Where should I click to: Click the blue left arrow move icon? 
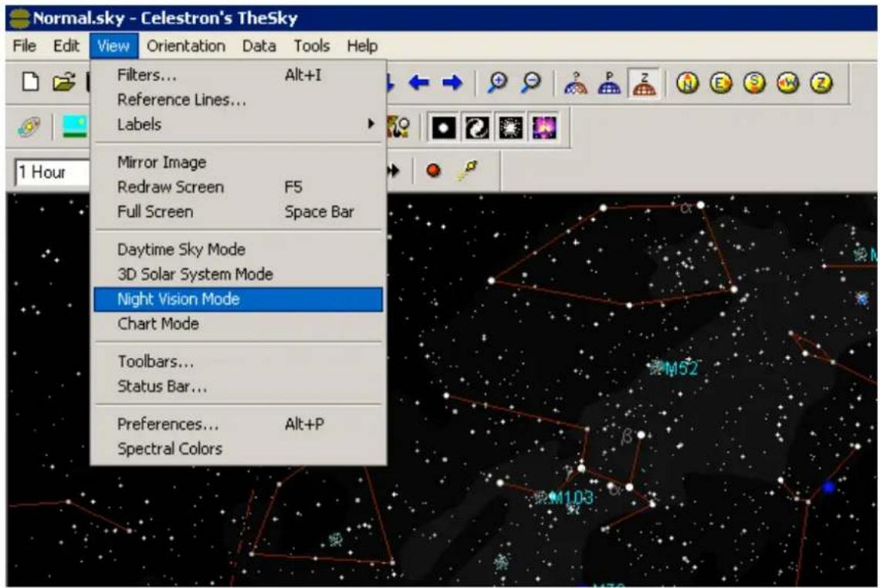pos(418,83)
